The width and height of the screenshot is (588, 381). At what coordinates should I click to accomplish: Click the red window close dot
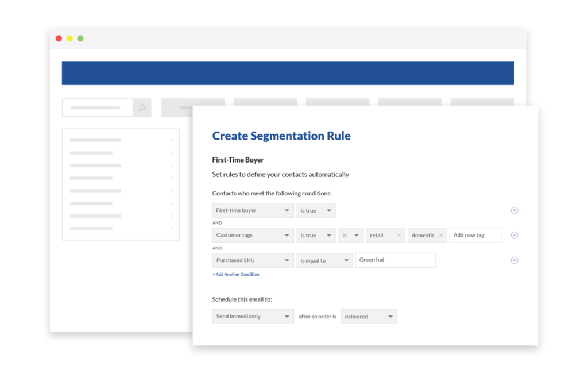pos(59,39)
